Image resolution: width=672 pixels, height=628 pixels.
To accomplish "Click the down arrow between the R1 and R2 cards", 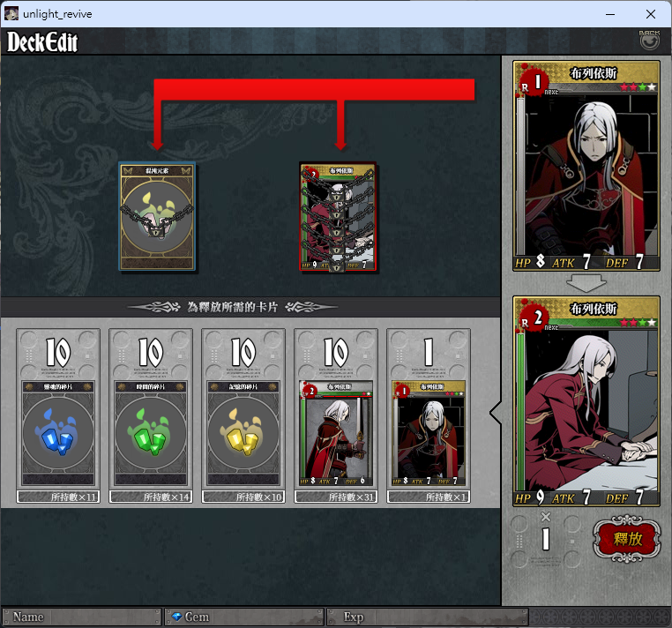I will coord(586,283).
